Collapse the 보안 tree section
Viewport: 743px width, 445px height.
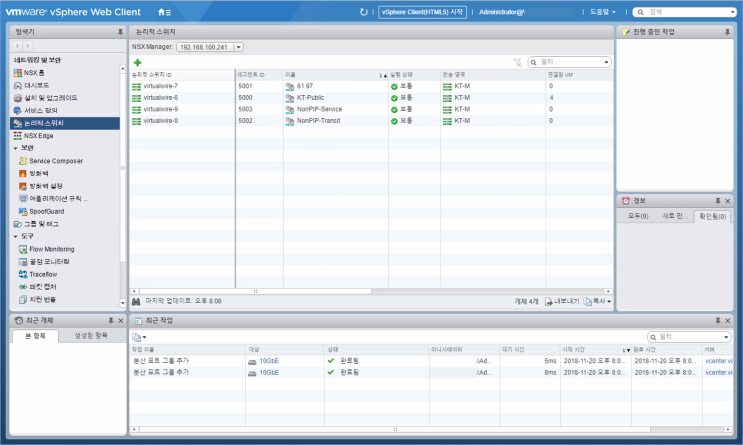point(16,148)
